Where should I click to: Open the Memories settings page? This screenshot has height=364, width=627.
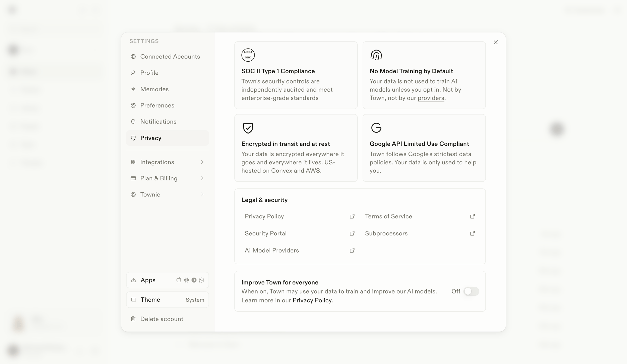[167, 89]
